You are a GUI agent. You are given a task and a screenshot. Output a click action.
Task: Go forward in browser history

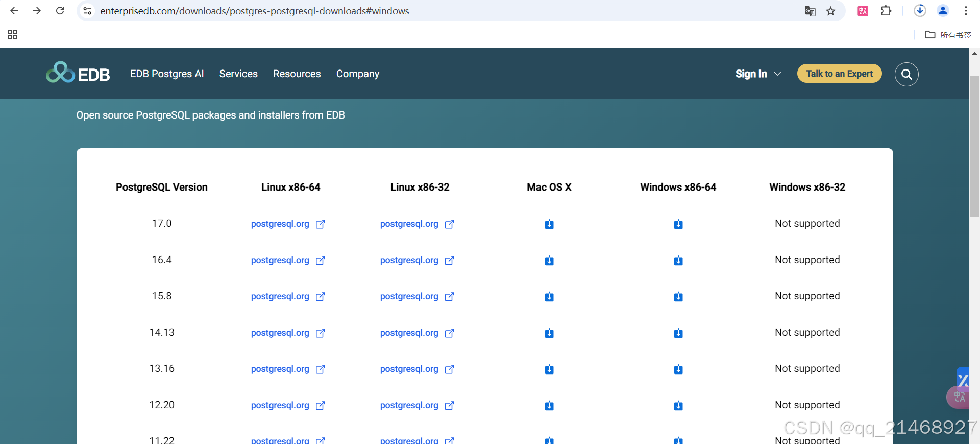click(37, 11)
